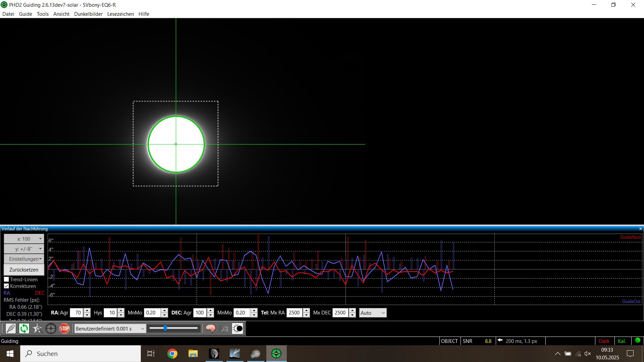The width and height of the screenshot is (644, 362).
Task: Open the Hilfe menu
Action: click(x=144, y=14)
